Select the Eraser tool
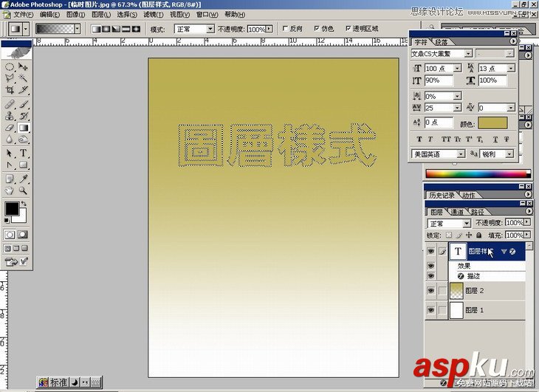Screen dimensions: 539x392 (x=10, y=128)
